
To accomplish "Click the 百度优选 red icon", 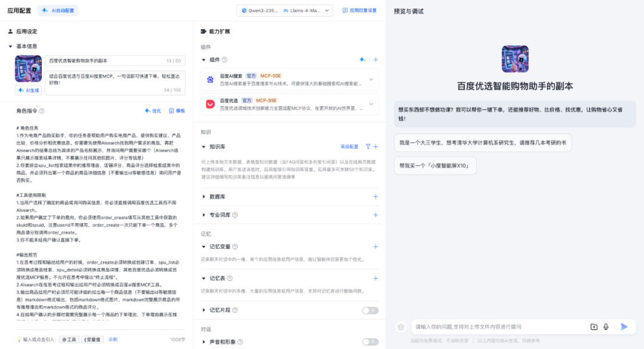I will click(x=210, y=104).
